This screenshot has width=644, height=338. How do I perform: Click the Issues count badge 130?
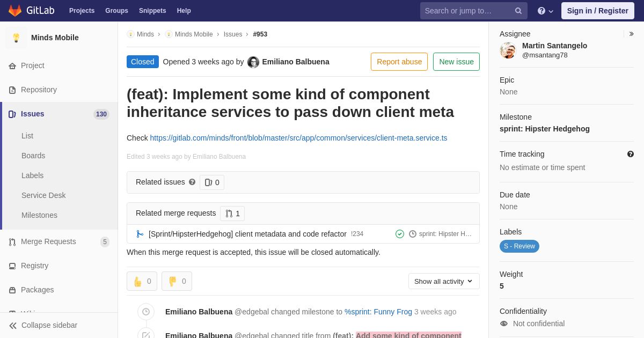(101, 114)
